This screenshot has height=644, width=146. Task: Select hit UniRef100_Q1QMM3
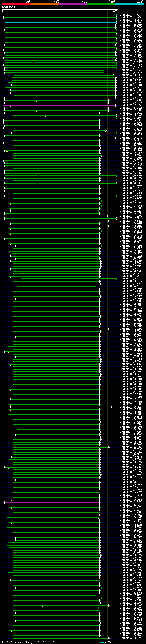click(x=131, y=532)
